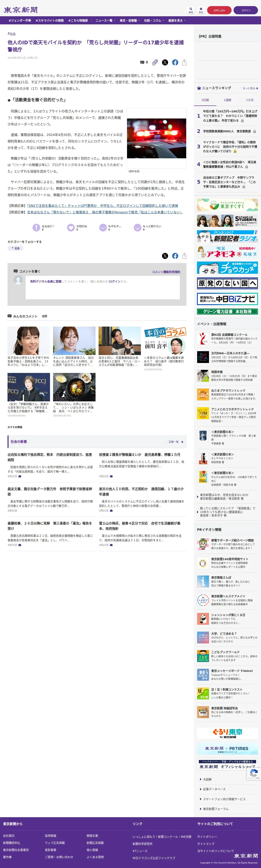Share on X using icon above the article
This screenshot has width=261, height=868.
click(165, 62)
